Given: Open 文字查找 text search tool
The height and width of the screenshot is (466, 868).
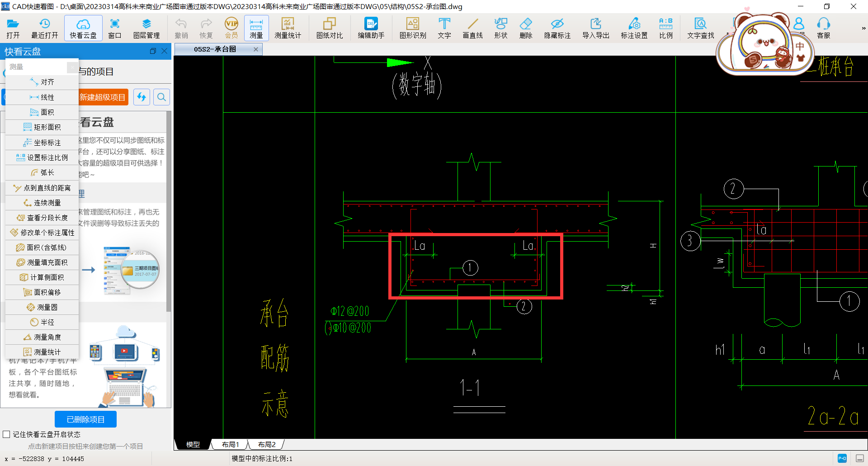Looking at the screenshot, I should pos(701,28).
